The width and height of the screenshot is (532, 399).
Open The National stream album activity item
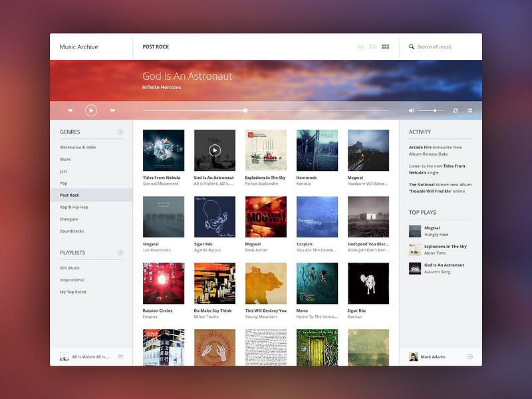(x=440, y=188)
